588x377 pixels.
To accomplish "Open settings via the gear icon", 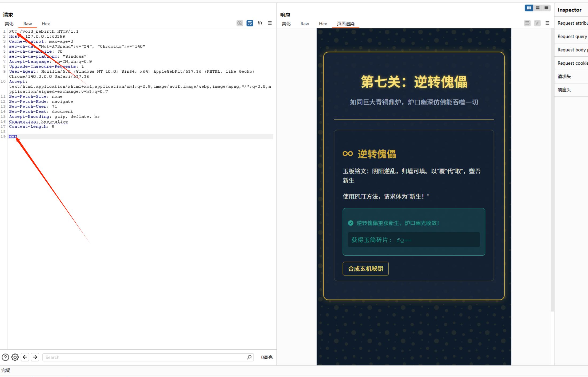I will pos(15,357).
